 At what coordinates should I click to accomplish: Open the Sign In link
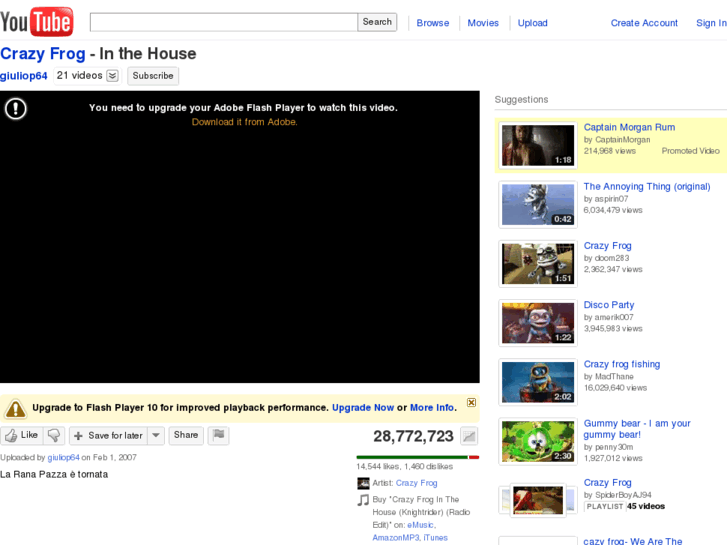coord(711,23)
